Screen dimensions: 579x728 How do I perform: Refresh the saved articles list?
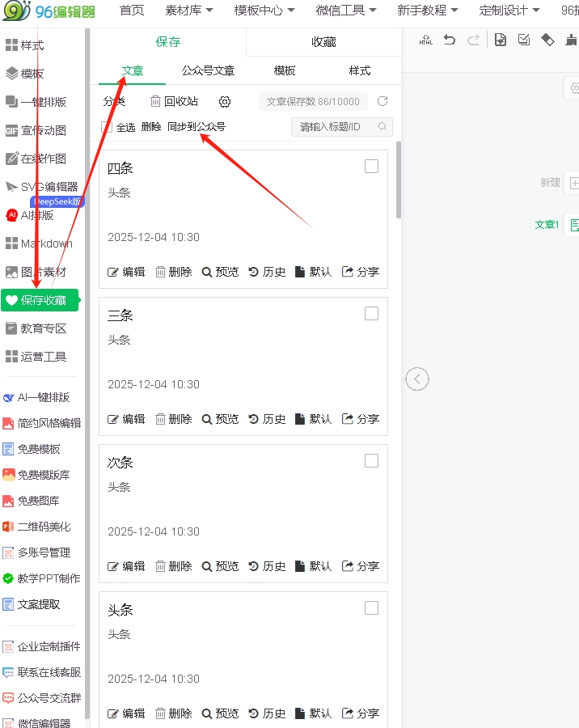click(382, 101)
